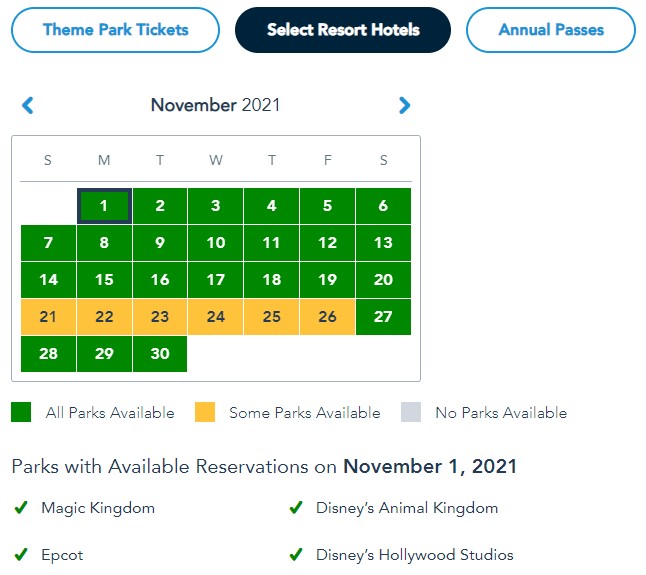Select November 1 on the calendar
Viewport: 646px width, 575px height.
[104, 206]
